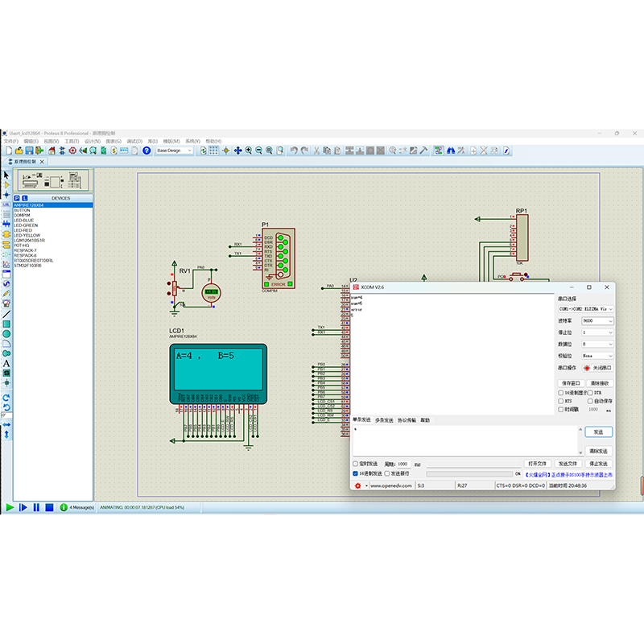The image size is (644, 644).
Task: Enable the 时间戳 timestamp checkbox
Action: [560, 409]
